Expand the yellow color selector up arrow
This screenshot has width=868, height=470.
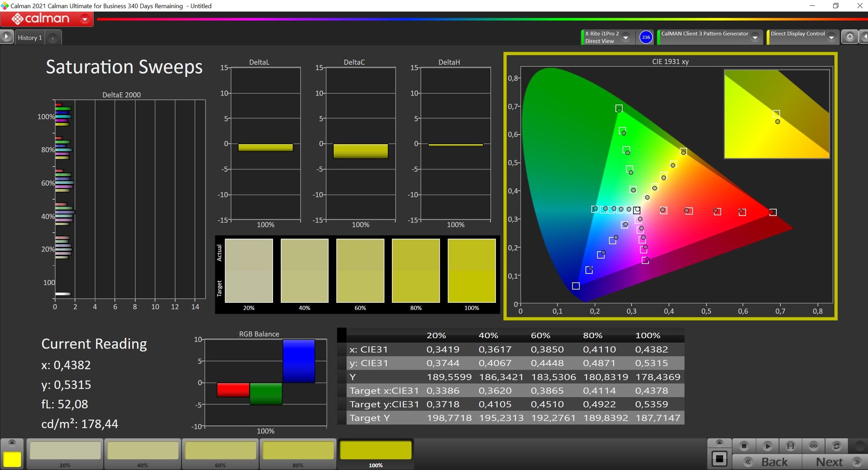[12, 442]
